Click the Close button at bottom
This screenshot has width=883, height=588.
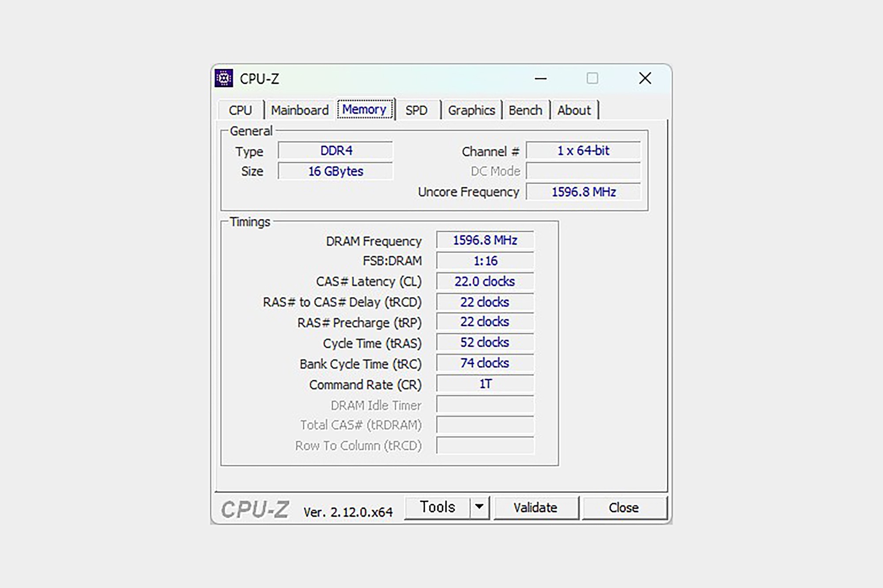623,508
